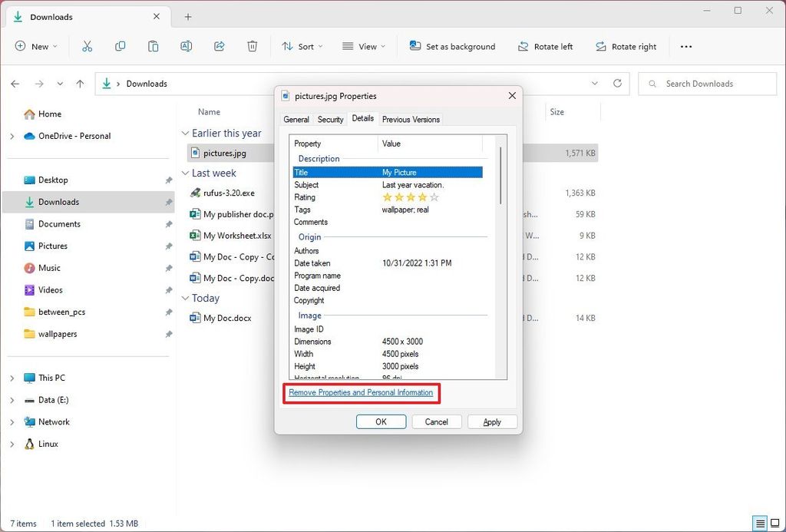
Task: Click the Delete trash icon
Action: pos(252,46)
